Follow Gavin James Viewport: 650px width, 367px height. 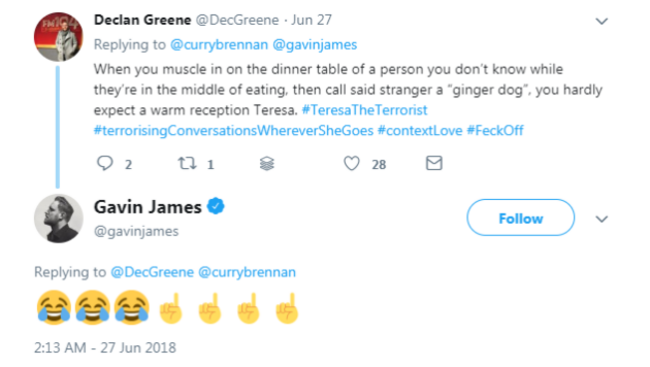pos(521,218)
